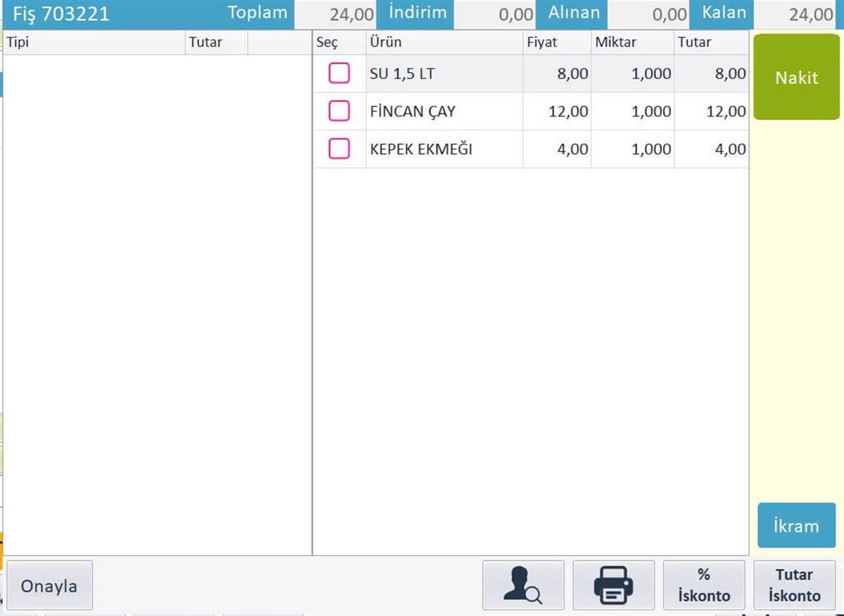Confirm the receipt with Onayla

(49, 585)
